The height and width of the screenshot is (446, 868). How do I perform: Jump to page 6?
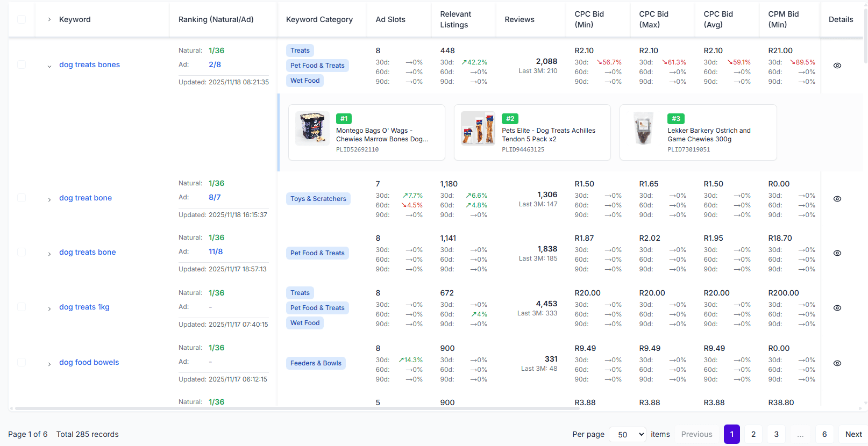[824, 434]
